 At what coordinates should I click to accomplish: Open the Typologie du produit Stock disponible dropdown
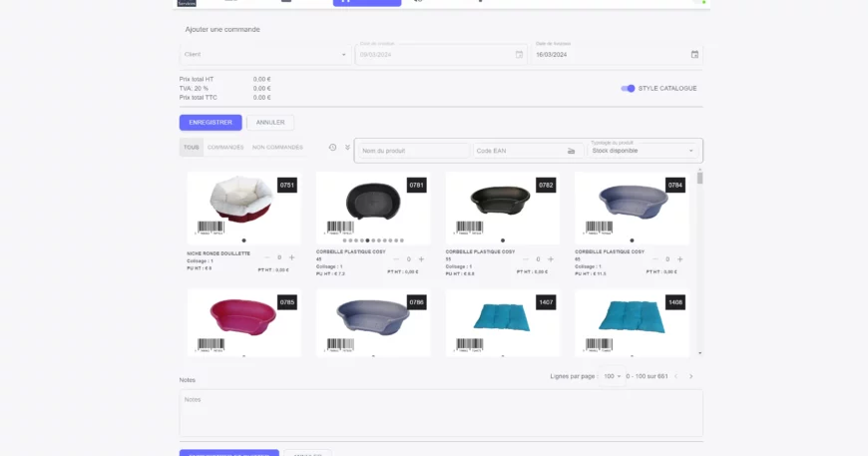[643, 151]
